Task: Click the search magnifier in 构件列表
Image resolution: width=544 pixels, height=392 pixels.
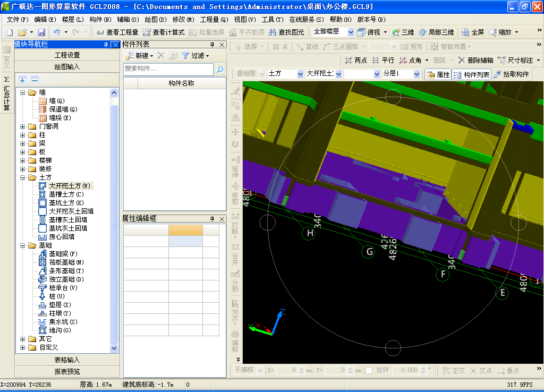Action: [219, 70]
